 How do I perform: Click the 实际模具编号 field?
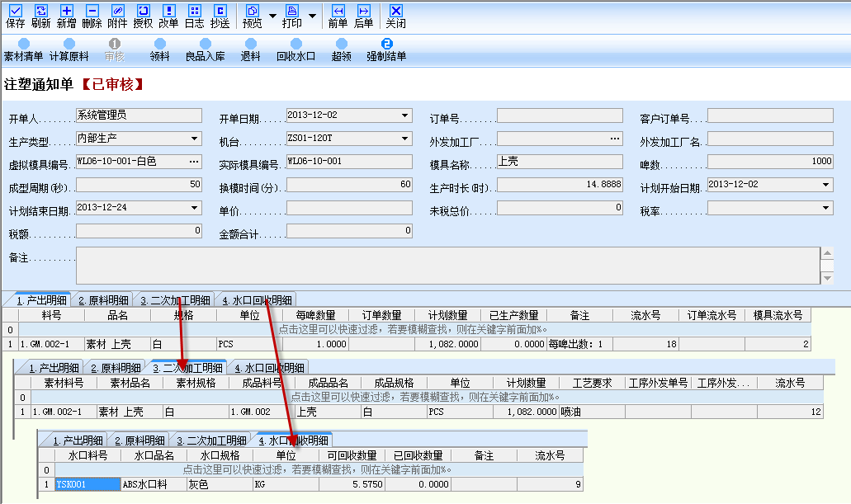[x=349, y=162]
